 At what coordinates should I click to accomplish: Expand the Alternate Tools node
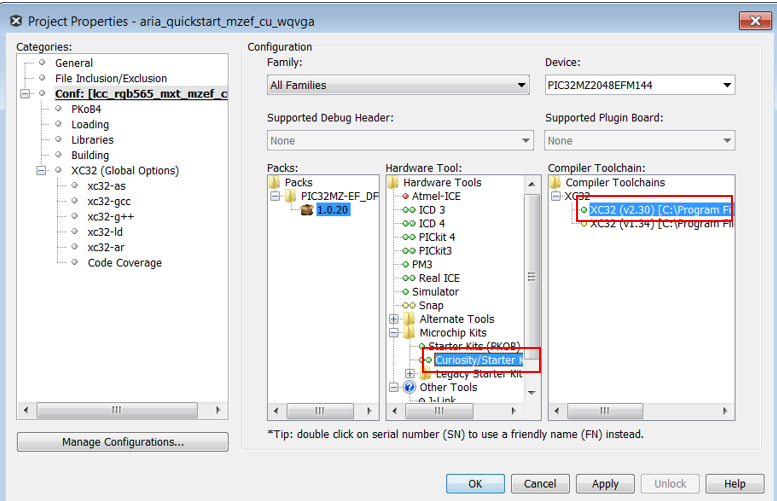coord(393,319)
